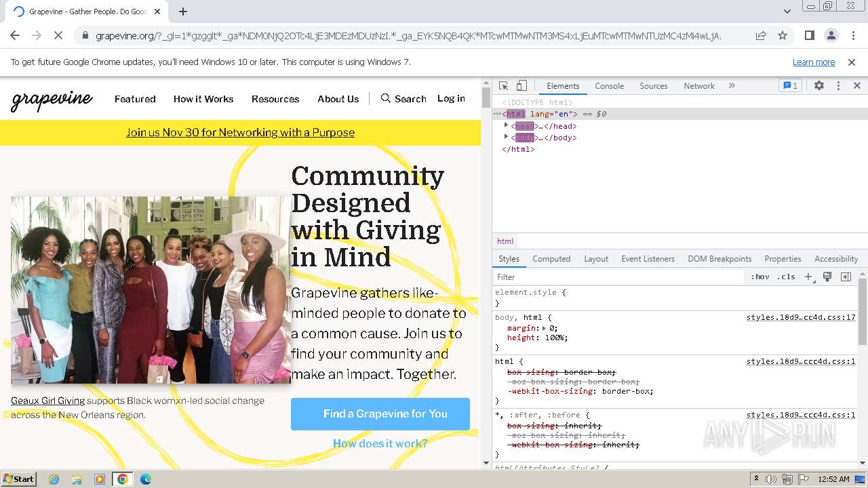Open the Resources menu
Screen dimensions: 868x488
click(275, 99)
